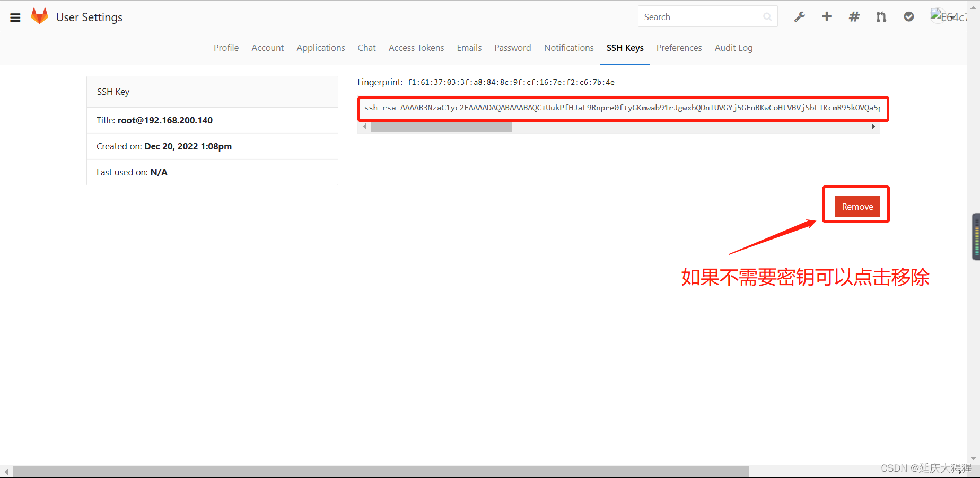Switch to the Profile tab

(226, 48)
